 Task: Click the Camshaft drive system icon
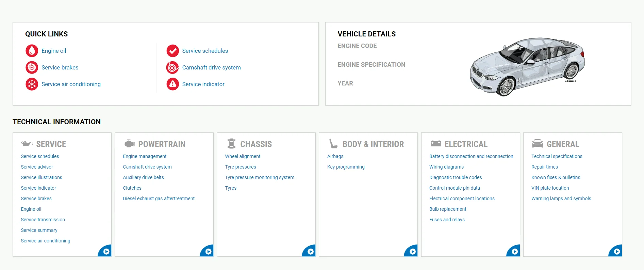tap(172, 67)
